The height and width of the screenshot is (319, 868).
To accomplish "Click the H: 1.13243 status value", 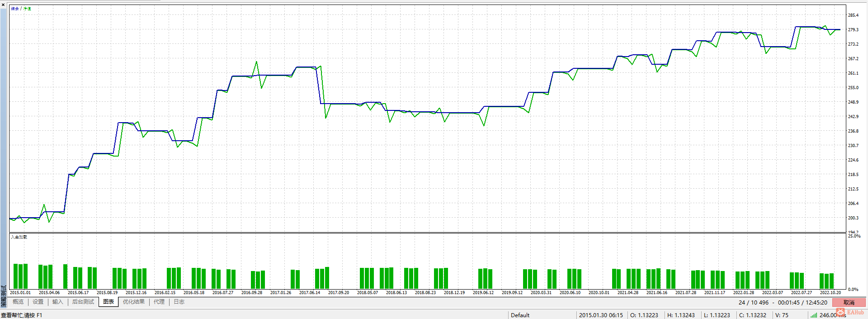I will [681, 315].
